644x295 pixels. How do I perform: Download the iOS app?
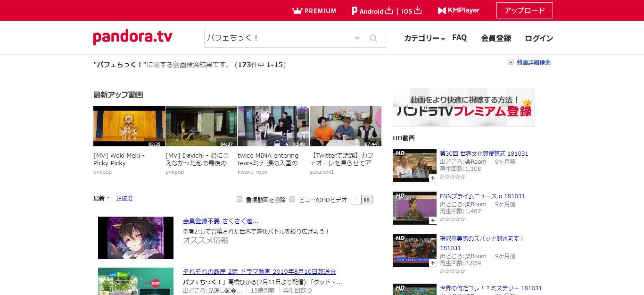412,10
